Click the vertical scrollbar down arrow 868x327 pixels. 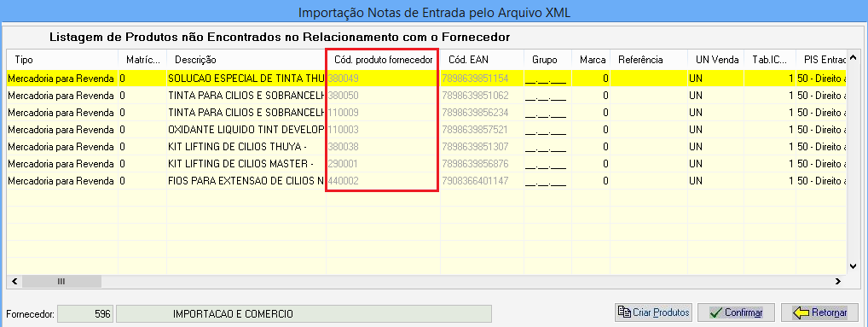[854, 266]
